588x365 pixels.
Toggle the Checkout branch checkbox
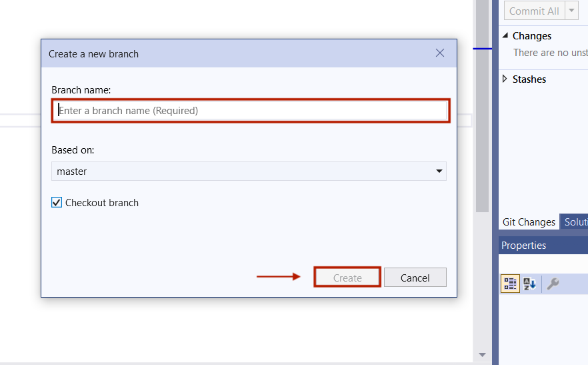57,203
